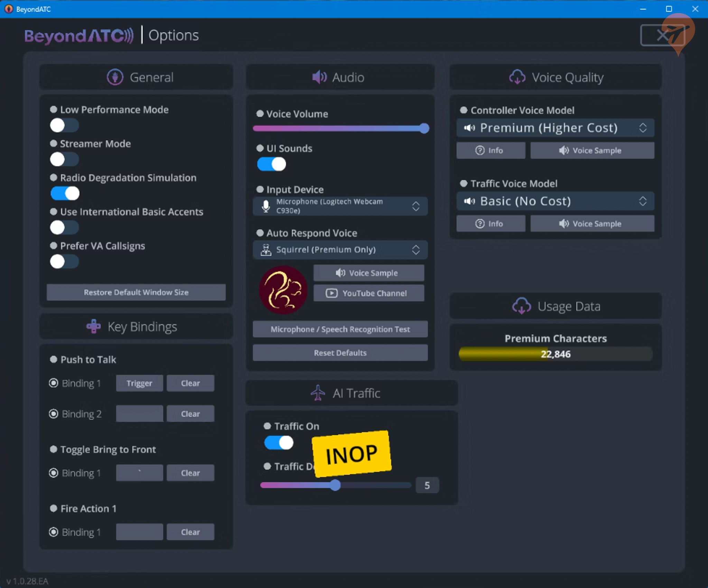Change the Controller Voice Model selection
Screen dimensions: 708x588
coord(555,128)
